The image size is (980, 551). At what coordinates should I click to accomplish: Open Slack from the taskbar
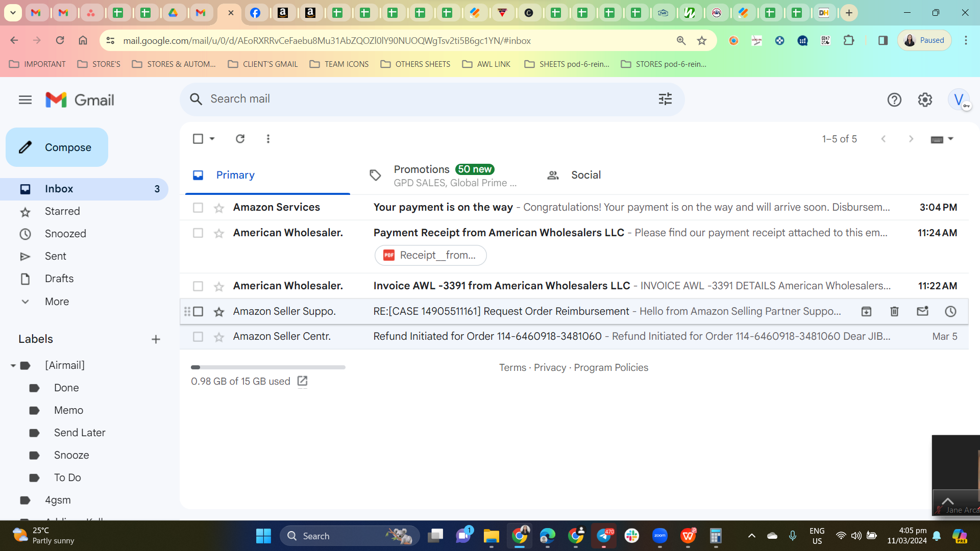631,536
